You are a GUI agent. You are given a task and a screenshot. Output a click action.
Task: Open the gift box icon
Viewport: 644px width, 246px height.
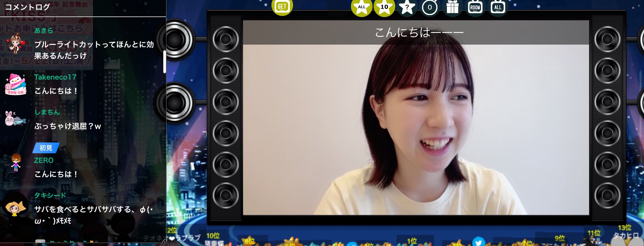coord(452,8)
